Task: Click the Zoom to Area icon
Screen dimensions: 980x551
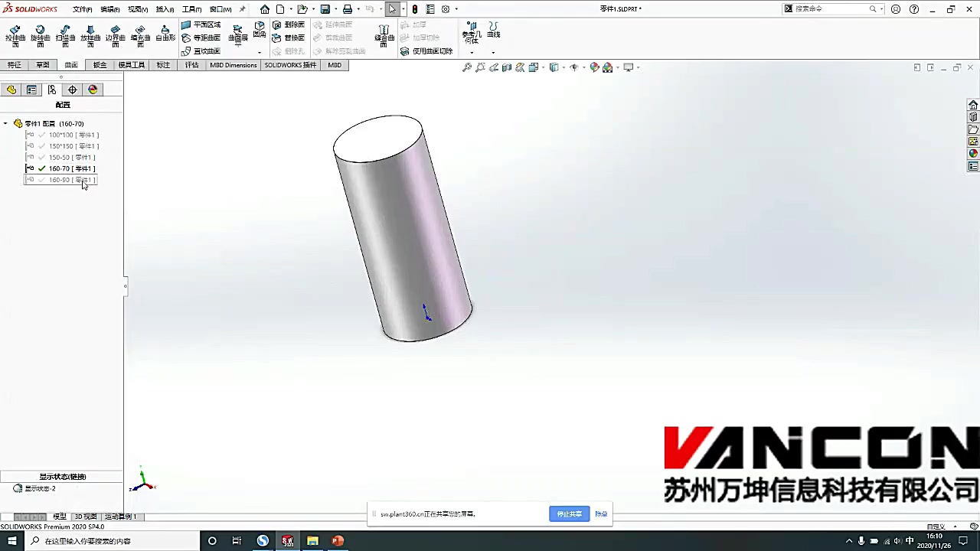Action: (x=480, y=67)
